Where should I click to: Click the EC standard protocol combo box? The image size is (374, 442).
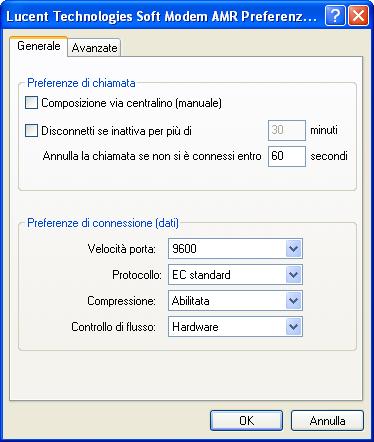pos(235,275)
